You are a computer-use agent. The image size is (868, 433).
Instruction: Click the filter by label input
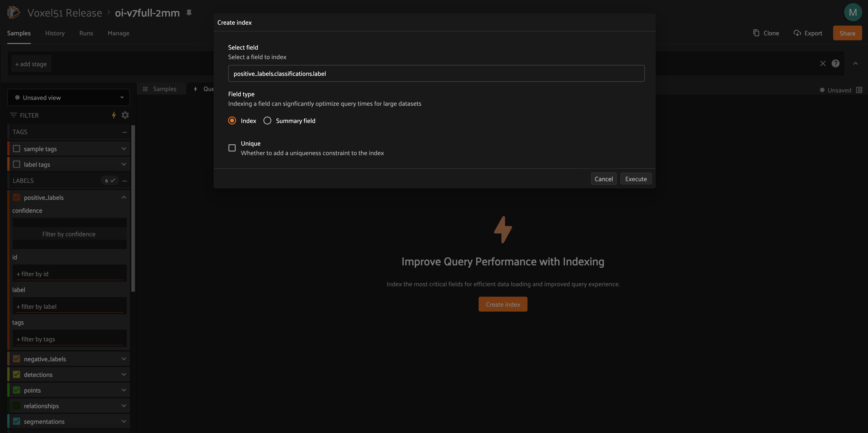70,306
